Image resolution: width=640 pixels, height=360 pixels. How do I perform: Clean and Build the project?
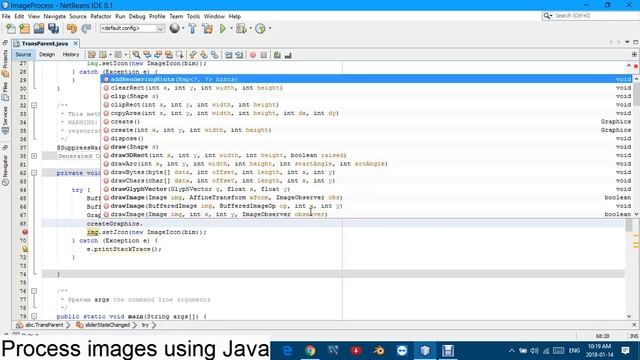click(207, 29)
